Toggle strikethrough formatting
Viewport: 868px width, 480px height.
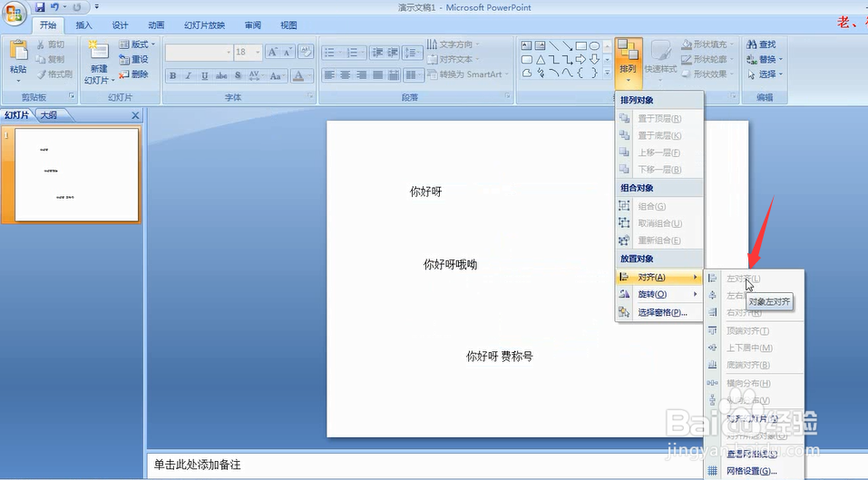coord(221,76)
